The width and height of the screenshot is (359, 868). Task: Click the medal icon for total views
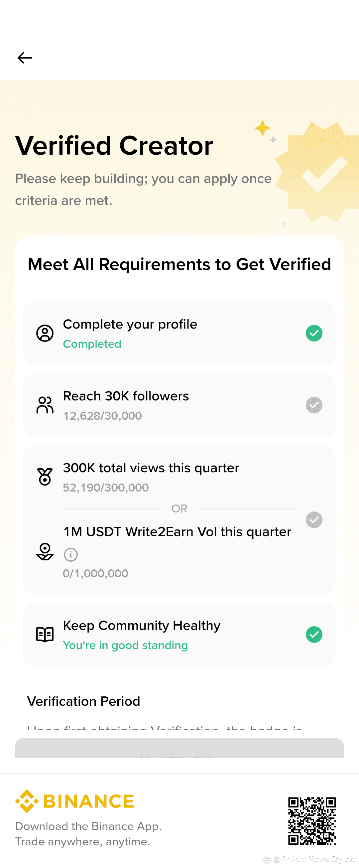pos(45,477)
